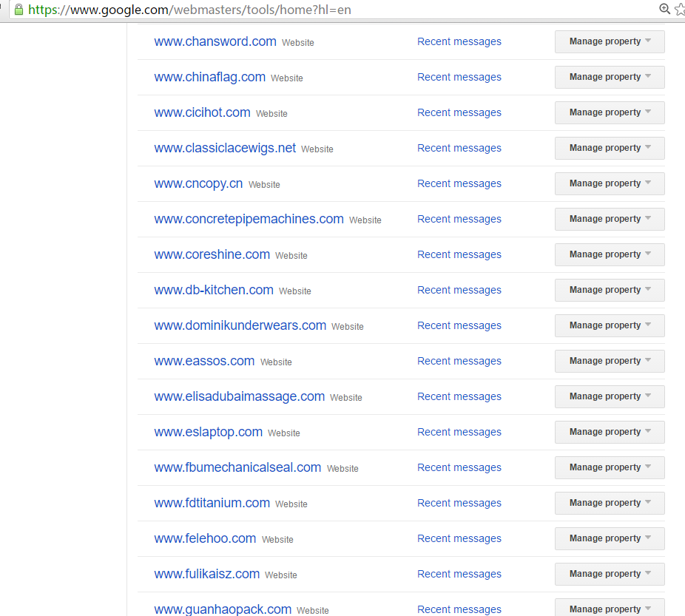View Recent messages for www.felehoo.com

(459, 539)
